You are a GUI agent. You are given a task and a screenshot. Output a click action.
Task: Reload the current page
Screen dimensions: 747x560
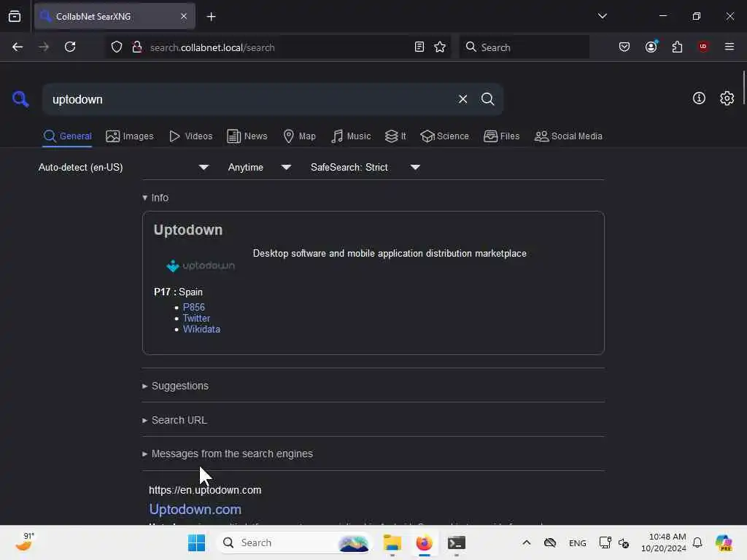coord(70,47)
